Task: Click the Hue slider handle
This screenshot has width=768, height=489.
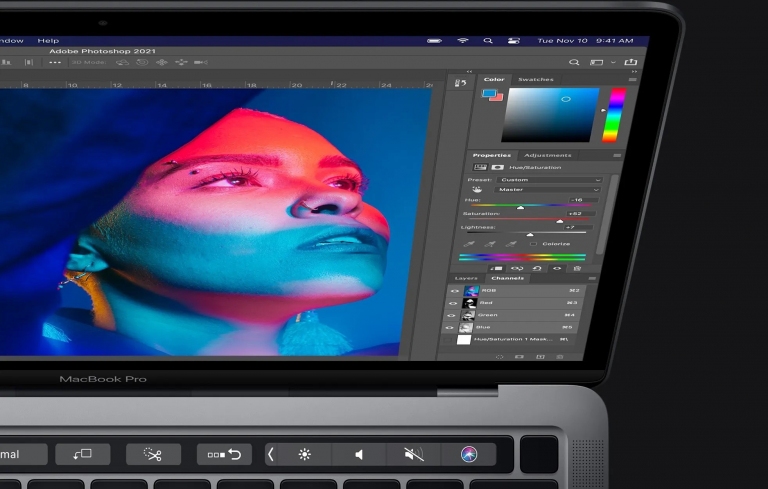Action: [521, 208]
